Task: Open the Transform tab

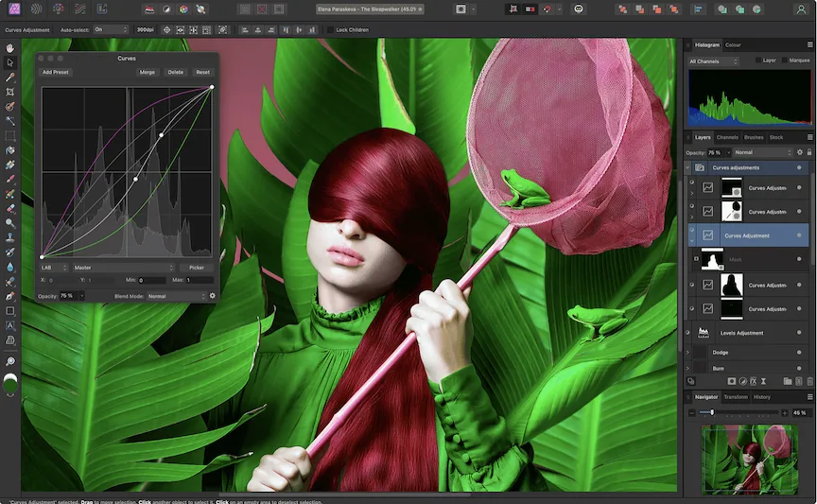Action: pyautogui.click(x=736, y=397)
